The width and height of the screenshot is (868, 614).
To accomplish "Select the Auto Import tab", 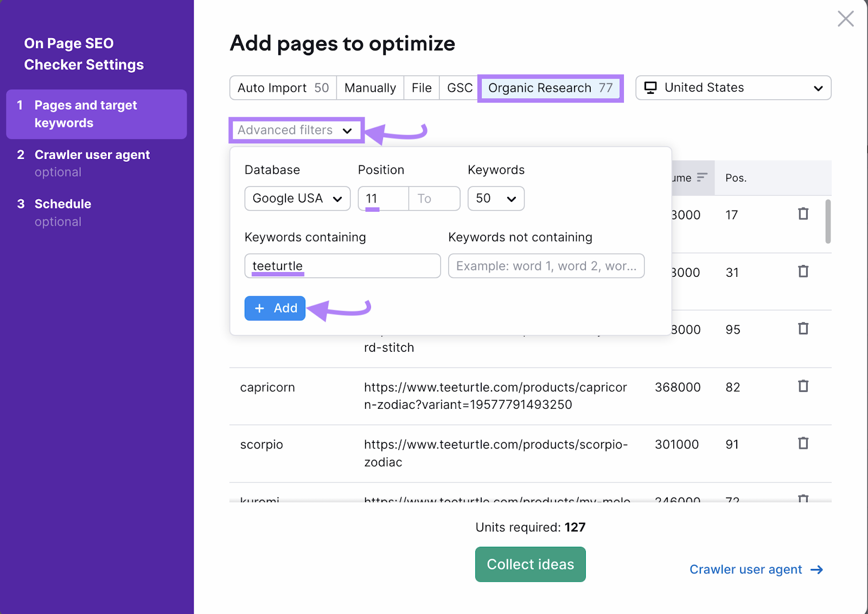I will (x=282, y=87).
